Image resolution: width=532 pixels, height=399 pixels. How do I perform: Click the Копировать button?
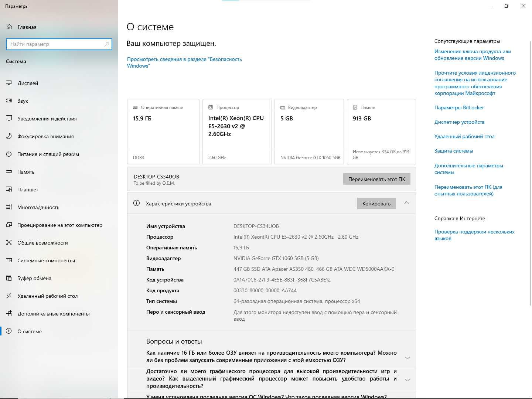pos(376,204)
